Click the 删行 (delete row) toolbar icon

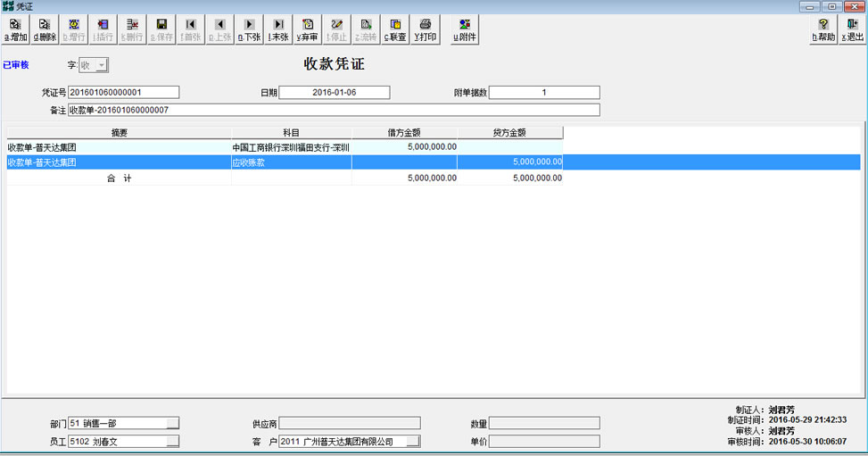(x=132, y=30)
